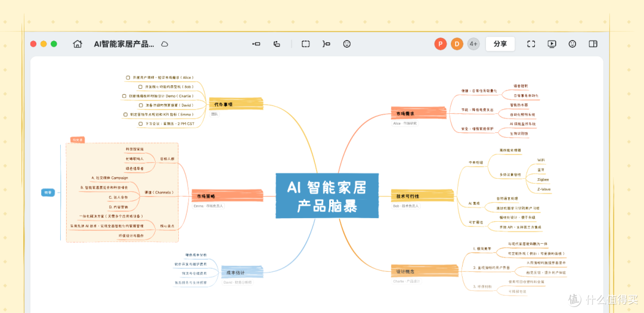Click the 团队 label under 代办事项
The height and width of the screenshot is (313, 644).
[215, 114]
